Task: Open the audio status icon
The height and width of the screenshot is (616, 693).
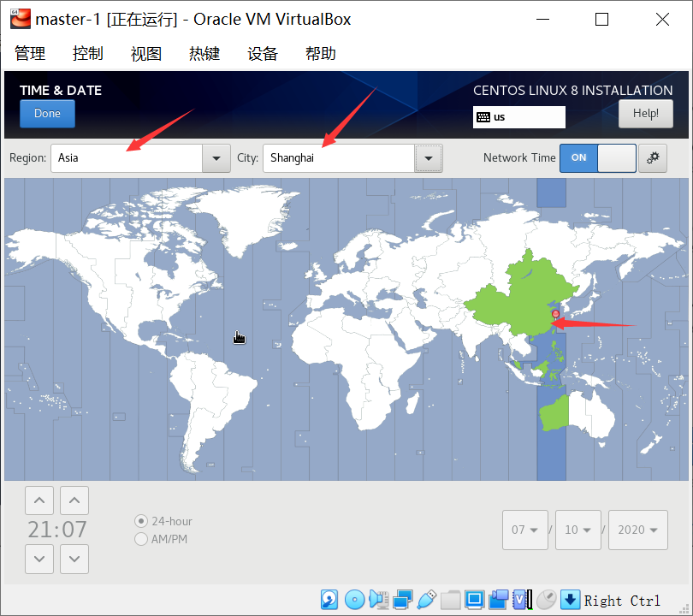Action: point(379,600)
